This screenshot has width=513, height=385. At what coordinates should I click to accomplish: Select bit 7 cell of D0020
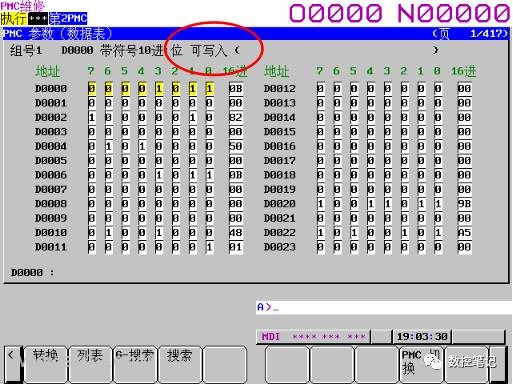321,204
